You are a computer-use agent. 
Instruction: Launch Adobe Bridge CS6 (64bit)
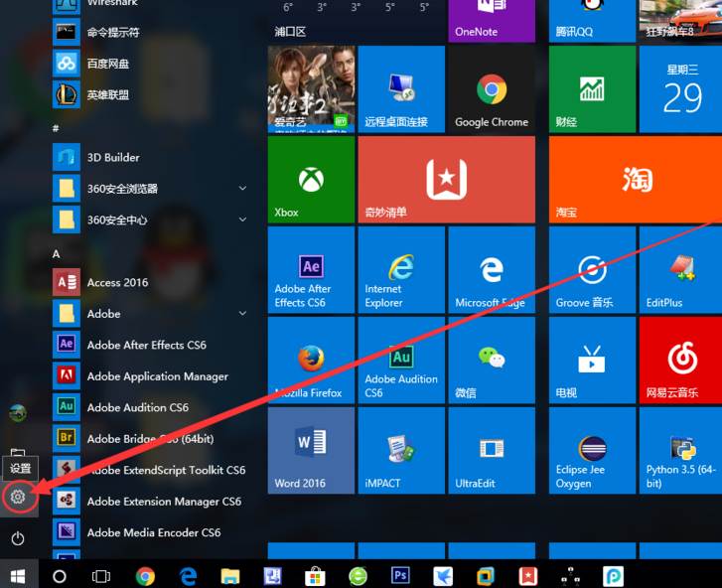tap(150, 439)
